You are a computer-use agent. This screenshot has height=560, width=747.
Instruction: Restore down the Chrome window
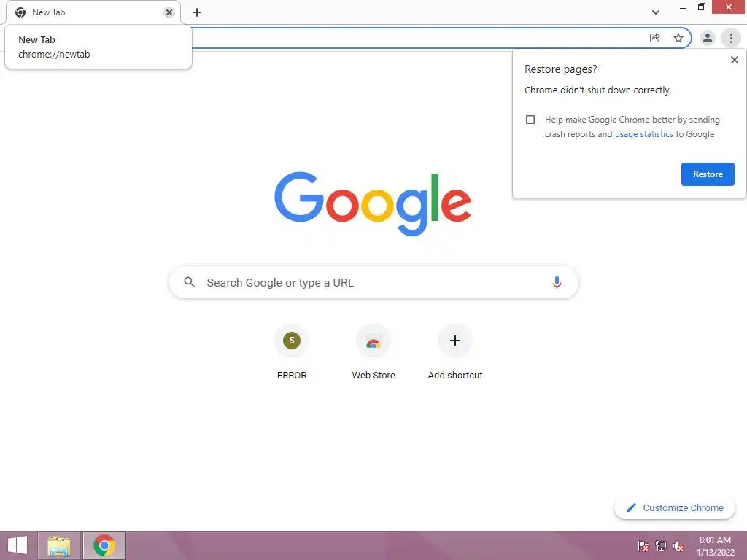pos(701,7)
